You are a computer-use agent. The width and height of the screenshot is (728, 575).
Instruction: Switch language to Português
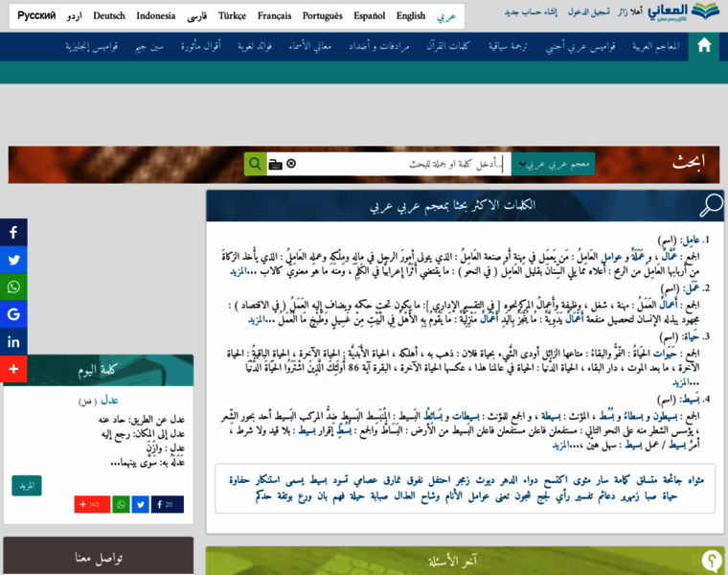[322, 16]
